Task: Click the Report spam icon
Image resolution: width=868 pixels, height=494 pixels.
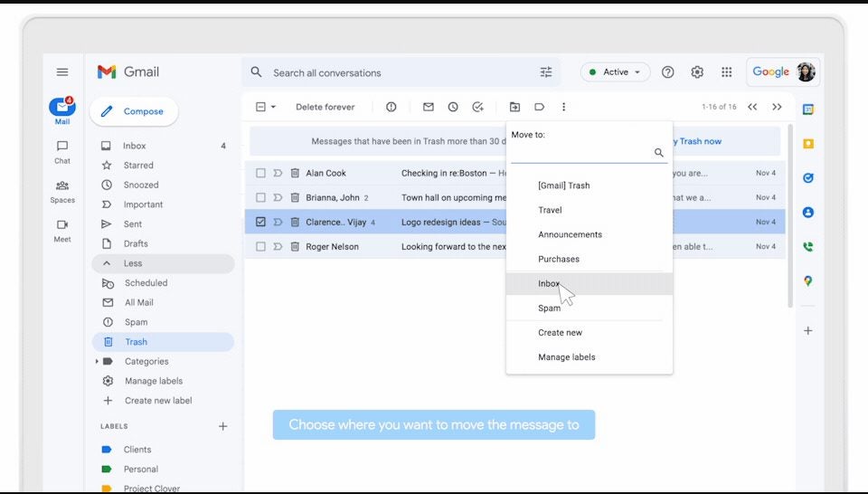Action: (391, 107)
